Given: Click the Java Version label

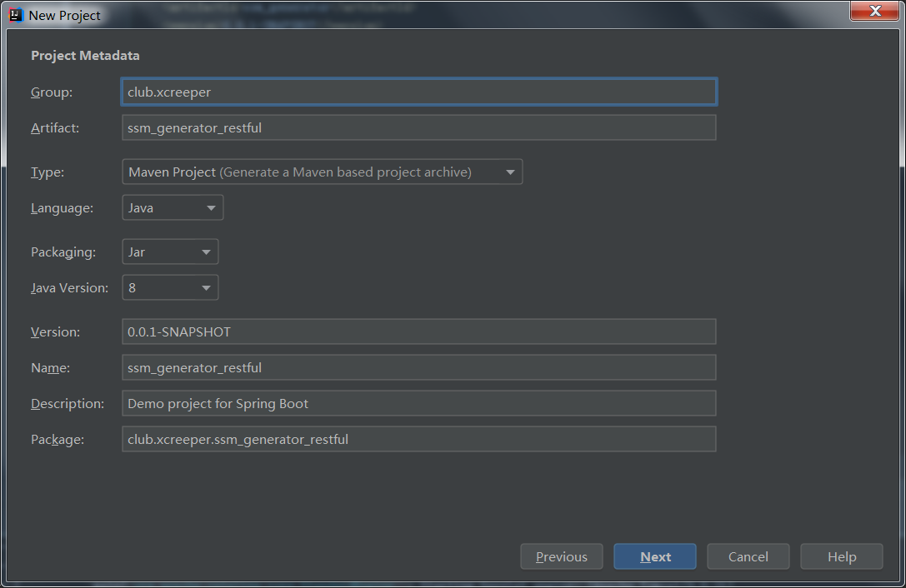Looking at the screenshot, I should pyautogui.click(x=69, y=288).
